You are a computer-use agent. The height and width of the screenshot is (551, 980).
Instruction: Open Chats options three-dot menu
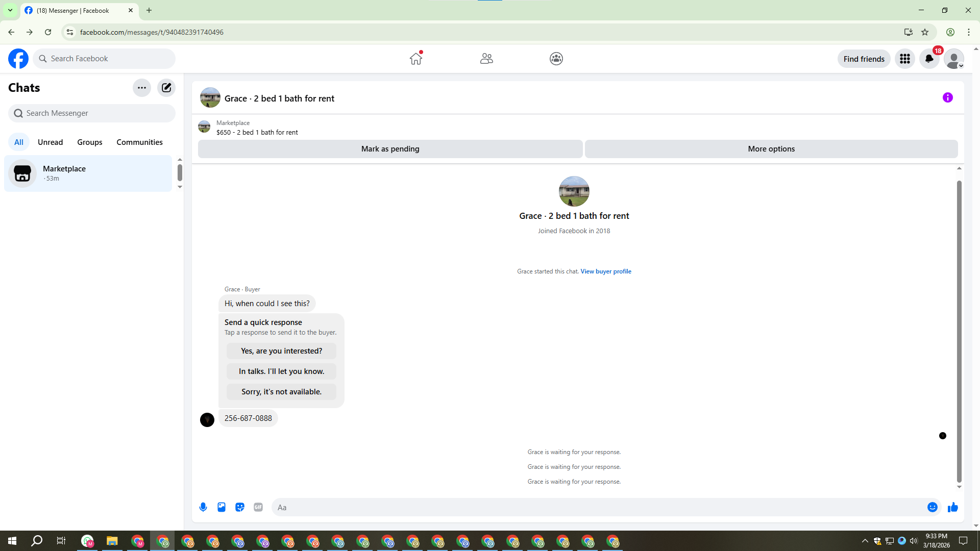[142, 88]
